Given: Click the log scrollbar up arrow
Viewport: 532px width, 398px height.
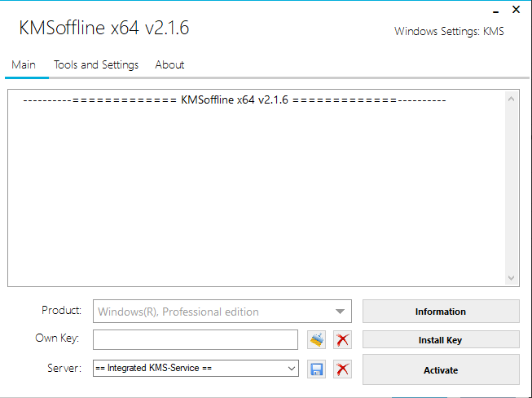Looking at the screenshot, I should (x=512, y=99).
